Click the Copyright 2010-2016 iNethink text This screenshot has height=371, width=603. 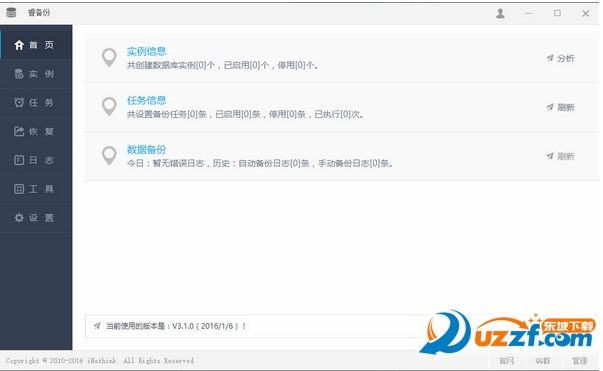[100, 361]
